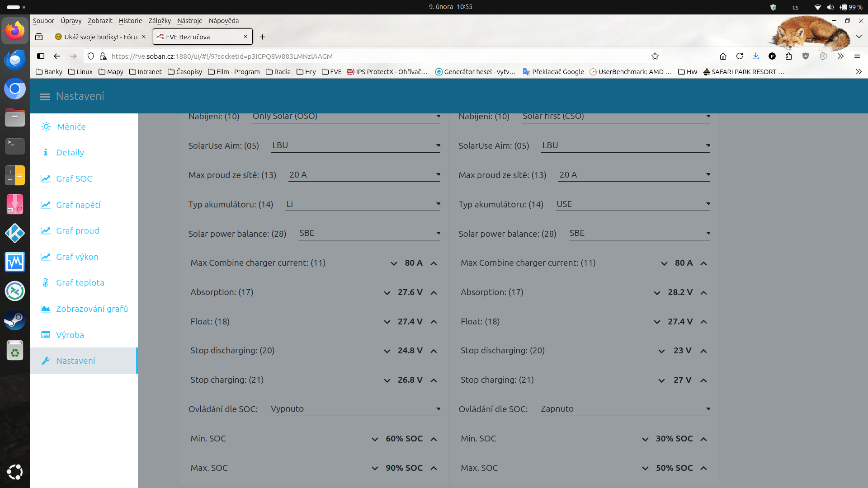
Task: Click the Graf SOC chart icon
Action: 46,178
